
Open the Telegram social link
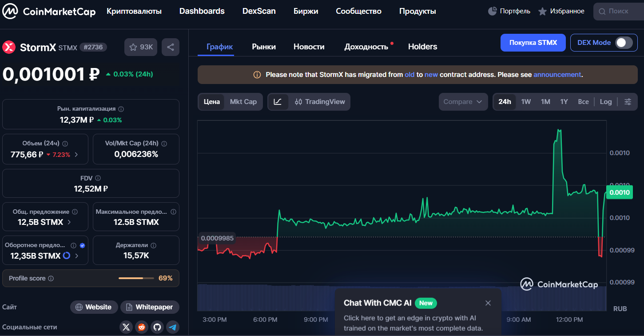(173, 328)
